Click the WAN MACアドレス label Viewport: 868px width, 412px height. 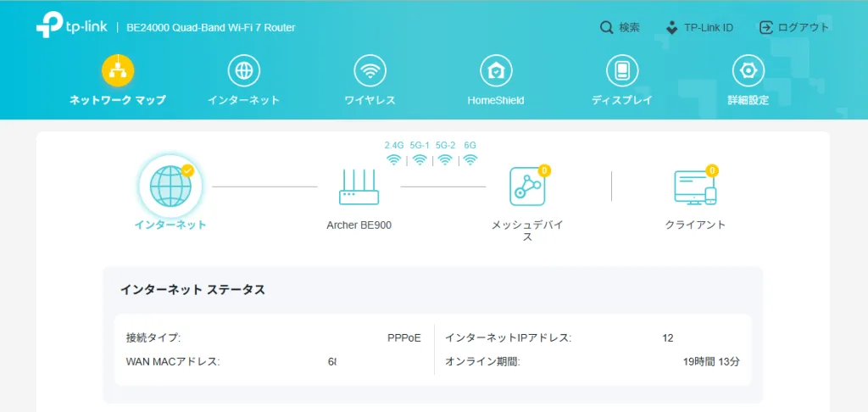[x=173, y=362]
